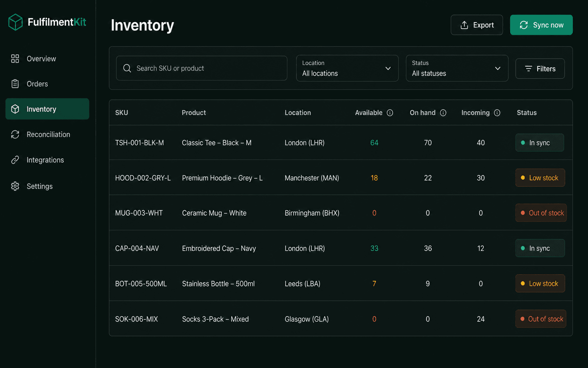Click the Orders clipboard icon
Screen dimensions: 588x368
click(15, 84)
